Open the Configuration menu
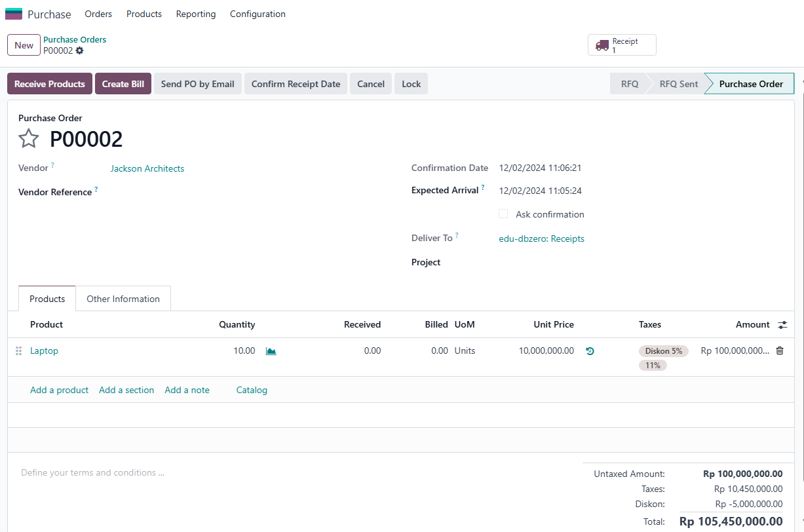804x532 pixels. point(258,14)
